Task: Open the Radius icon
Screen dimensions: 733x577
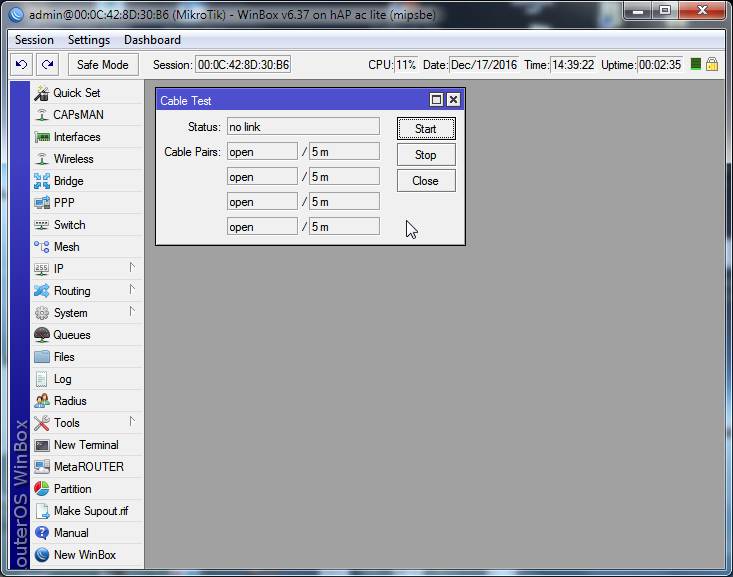Action: coord(42,401)
